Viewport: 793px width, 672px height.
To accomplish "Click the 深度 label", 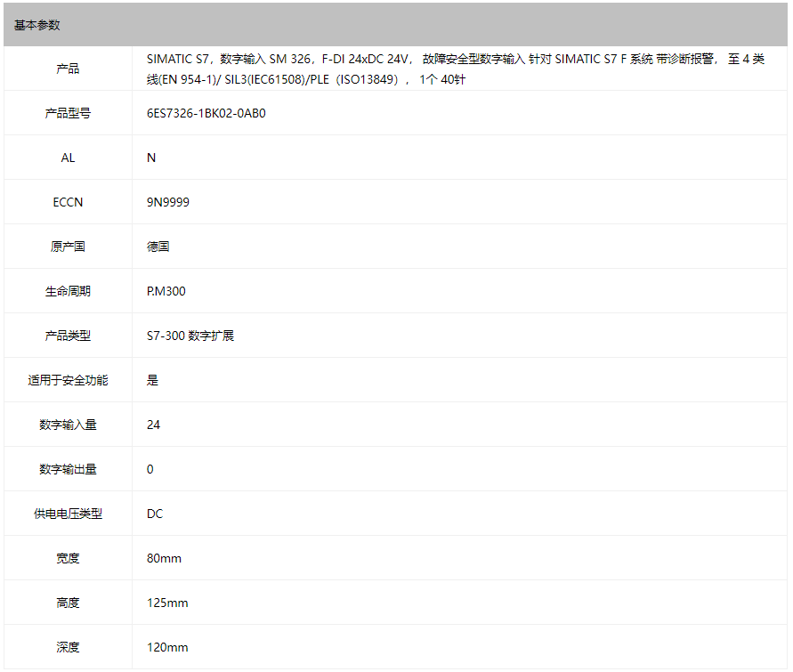I will [x=68, y=647].
